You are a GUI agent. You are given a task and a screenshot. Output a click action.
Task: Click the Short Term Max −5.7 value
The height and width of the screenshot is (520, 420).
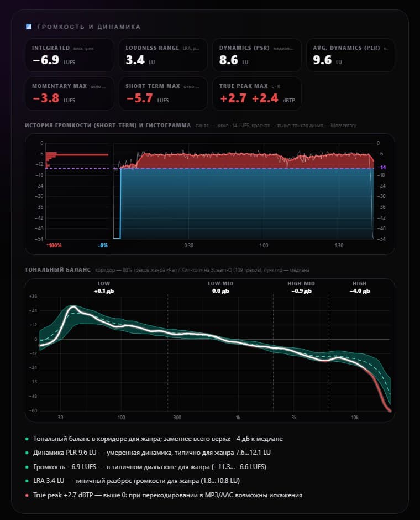coord(139,98)
